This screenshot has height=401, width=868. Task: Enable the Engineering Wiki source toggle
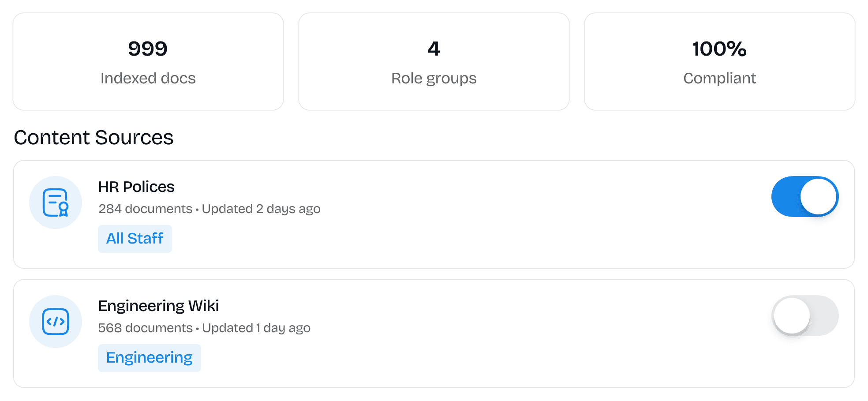[805, 315]
